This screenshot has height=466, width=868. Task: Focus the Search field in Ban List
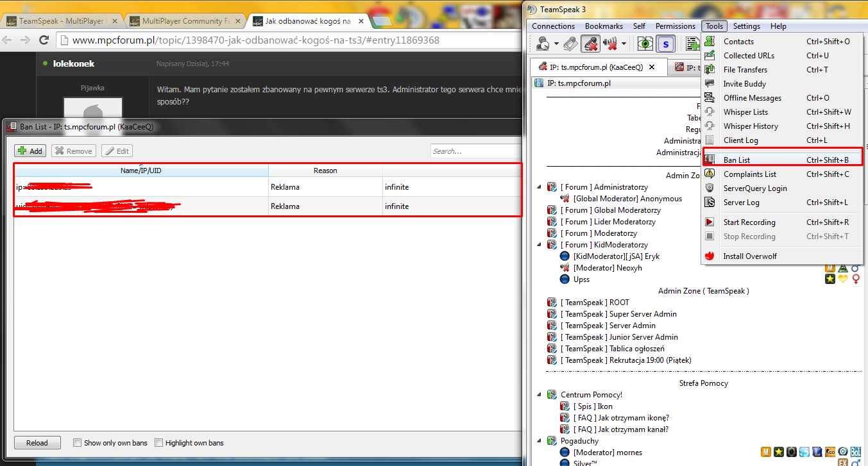(x=475, y=151)
